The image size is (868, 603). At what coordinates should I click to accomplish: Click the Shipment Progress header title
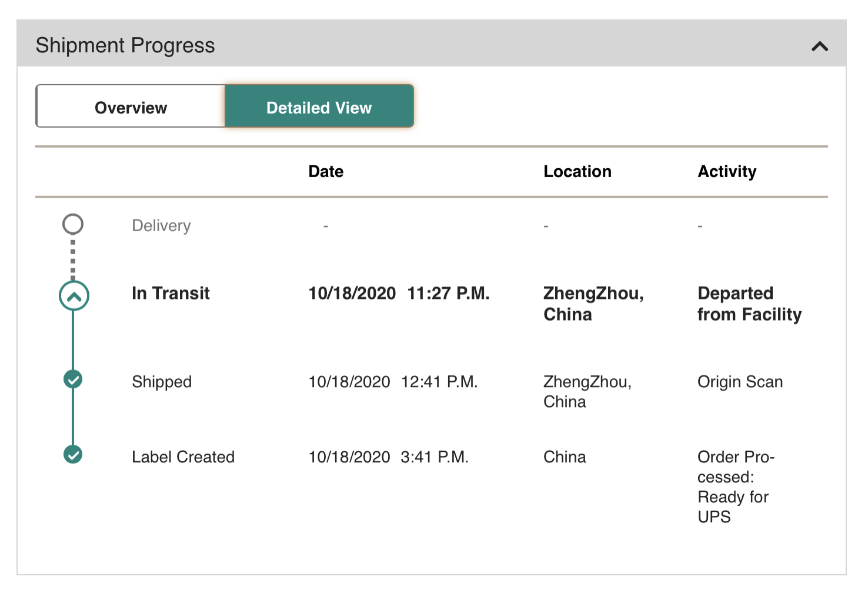pos(125,46)
